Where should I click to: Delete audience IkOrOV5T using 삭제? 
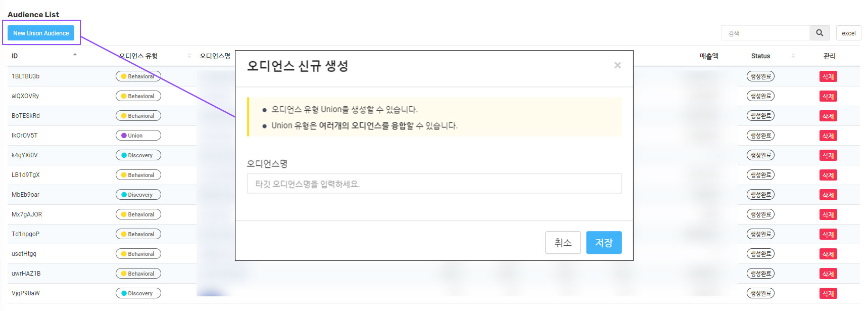(828, 136)
